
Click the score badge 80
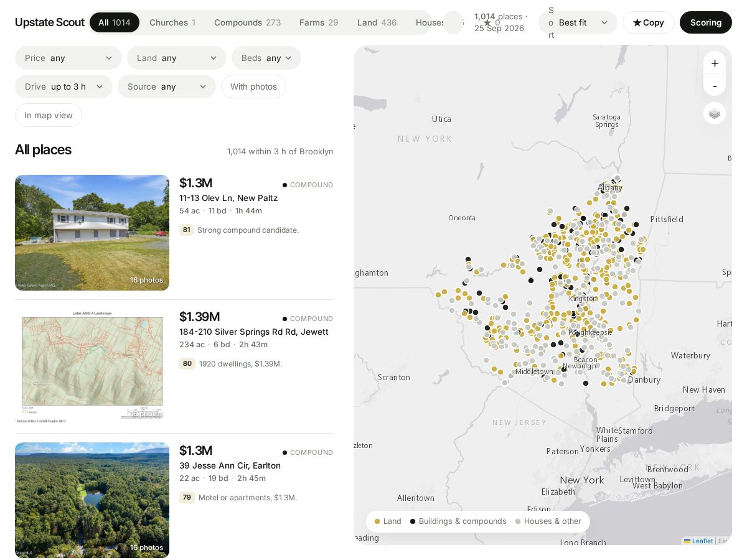point(187,363)
